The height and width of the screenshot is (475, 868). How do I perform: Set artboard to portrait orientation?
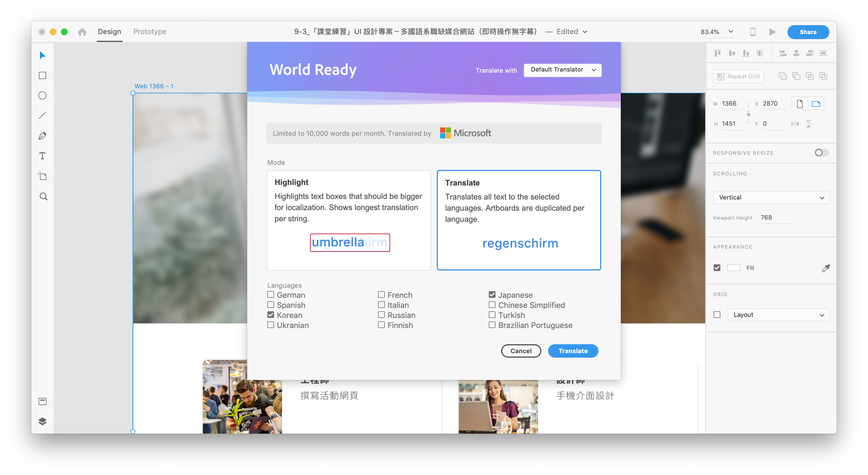pos(800,104)
